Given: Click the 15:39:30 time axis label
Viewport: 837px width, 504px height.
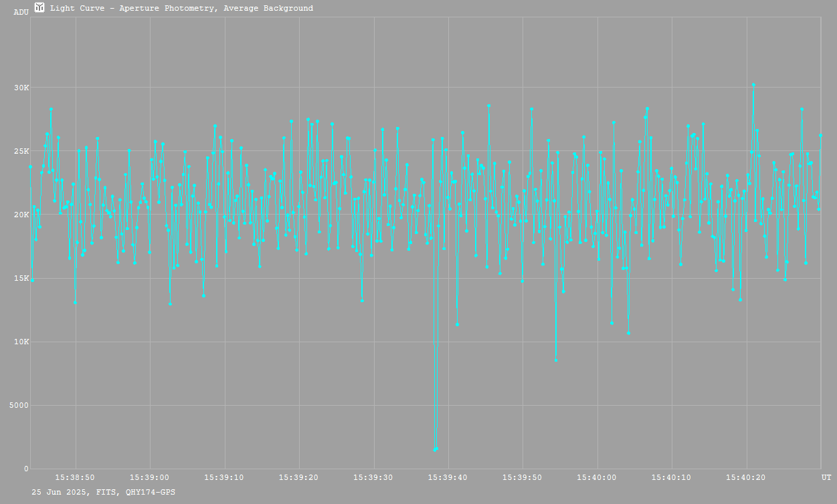Looking at the screenshot, I should pos(373,477).
